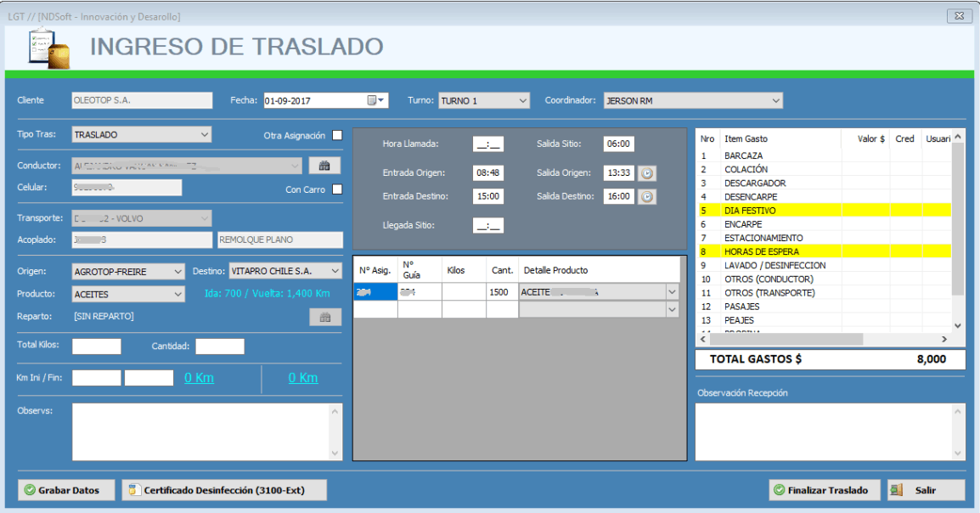This screenshot has width=980, height=513.
Task: Expand the Destino VITAPRO CHILE dropdown
Action: point(335,271)
